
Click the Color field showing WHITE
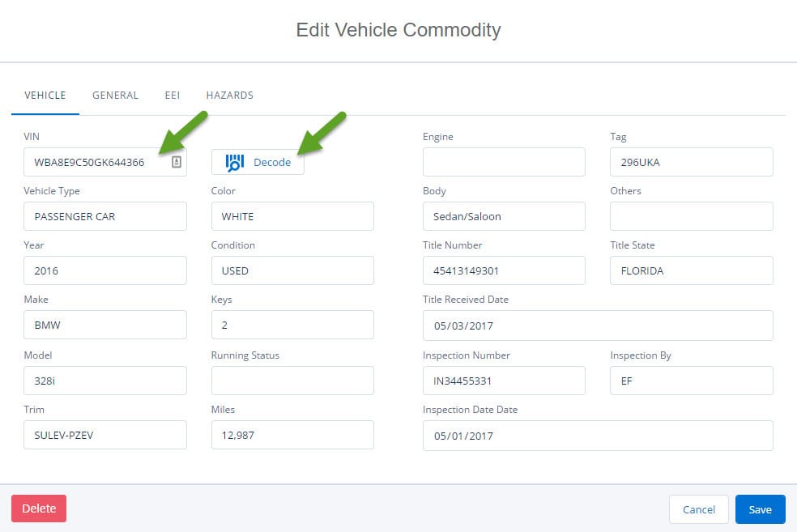(x=292, y=216)
